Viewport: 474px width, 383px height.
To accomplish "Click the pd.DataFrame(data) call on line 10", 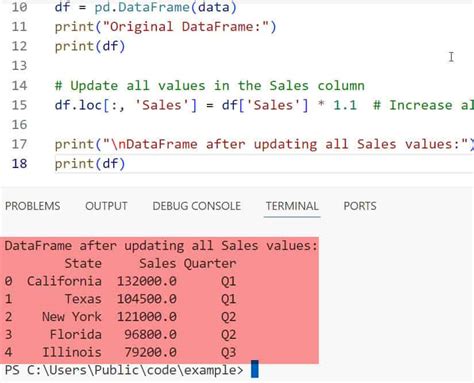I will [166, 7].
